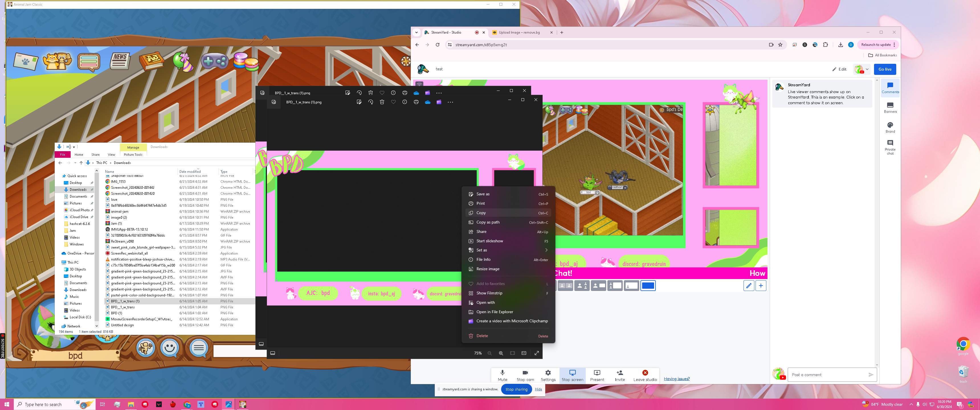Image resolution: width=980 pixels, height=410 pixels.
Task: Open Animal Jam actions monkey button
Action: 146,348
